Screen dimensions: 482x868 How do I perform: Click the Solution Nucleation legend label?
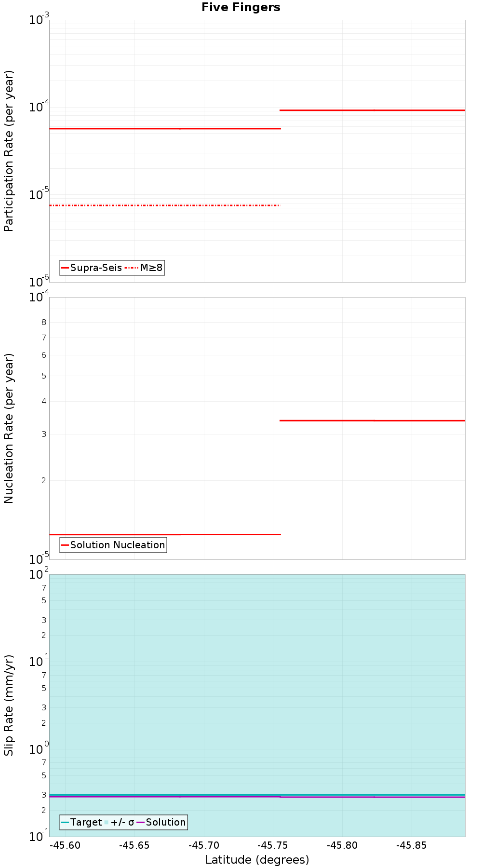click(118, 545)
